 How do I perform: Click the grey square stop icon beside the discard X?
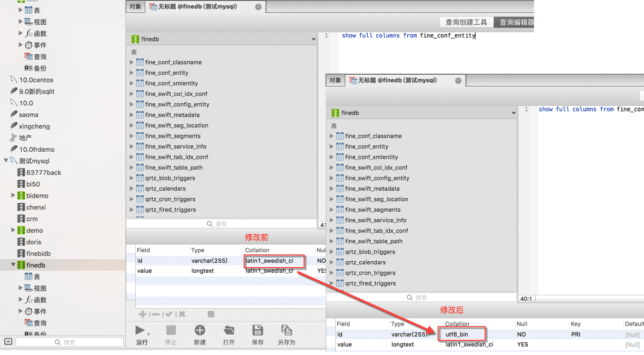point(211,314)
